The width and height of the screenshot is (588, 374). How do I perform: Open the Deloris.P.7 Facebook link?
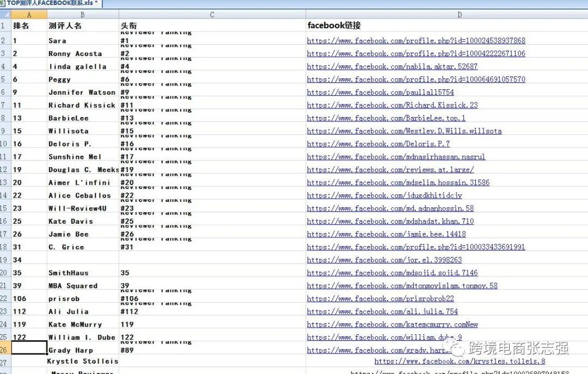(378, 144)
